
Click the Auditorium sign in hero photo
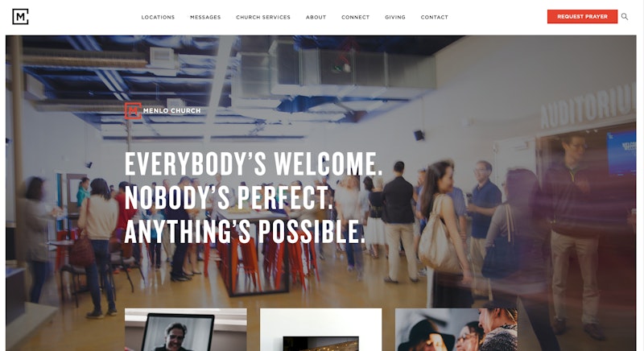pos(588,106)
